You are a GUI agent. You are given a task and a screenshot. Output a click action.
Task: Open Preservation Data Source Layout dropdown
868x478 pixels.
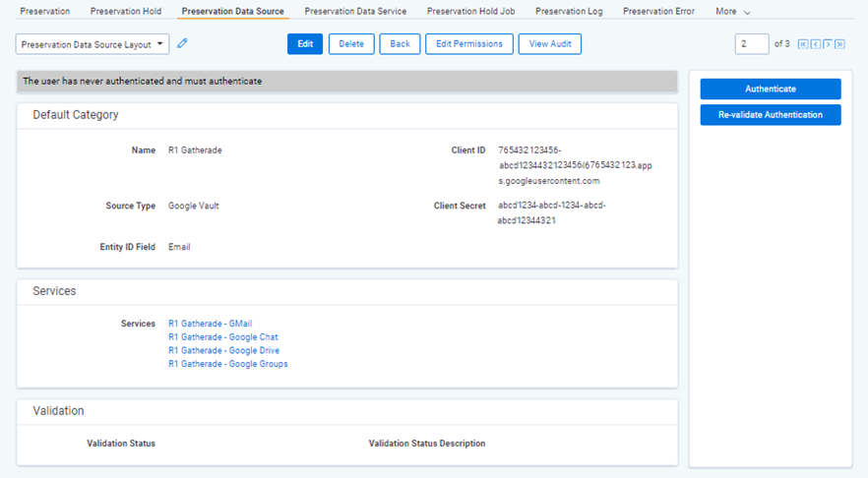(92, 44)
